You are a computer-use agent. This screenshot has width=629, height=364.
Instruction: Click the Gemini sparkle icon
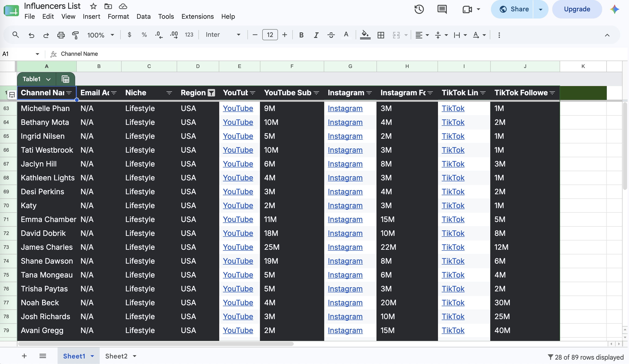pos(614,9)
